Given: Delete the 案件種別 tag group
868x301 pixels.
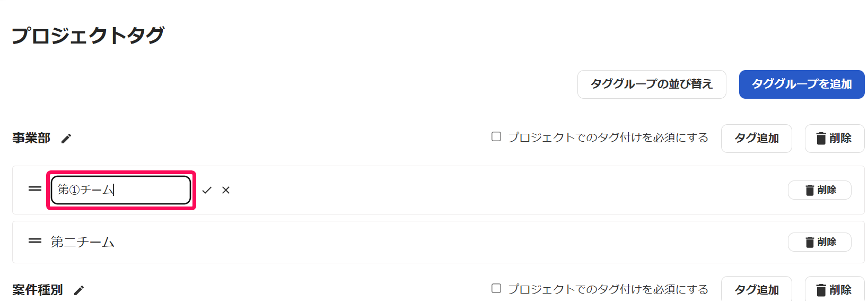Looking at the screenshot, I should (834, 290).
